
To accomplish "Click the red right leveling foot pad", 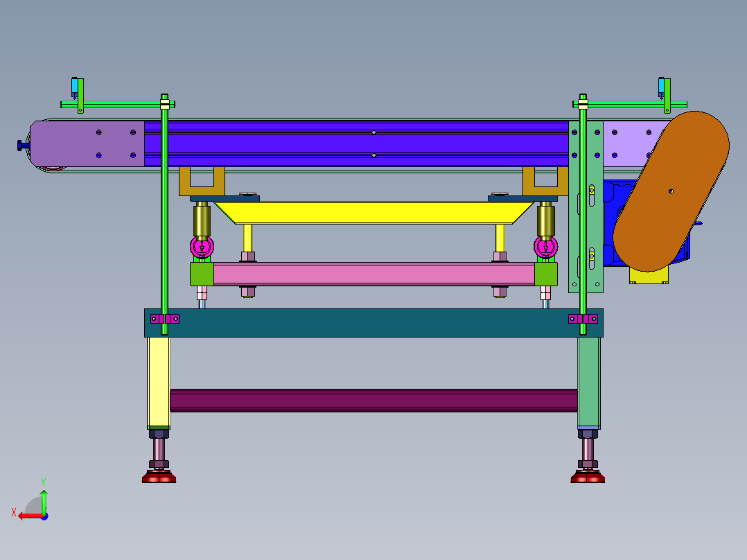I will coord(588,478).
